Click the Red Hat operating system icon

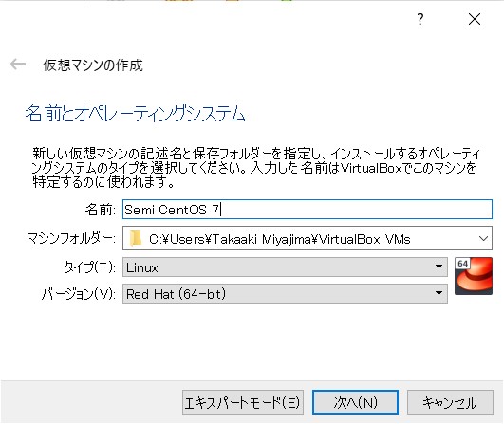(473, 276)
